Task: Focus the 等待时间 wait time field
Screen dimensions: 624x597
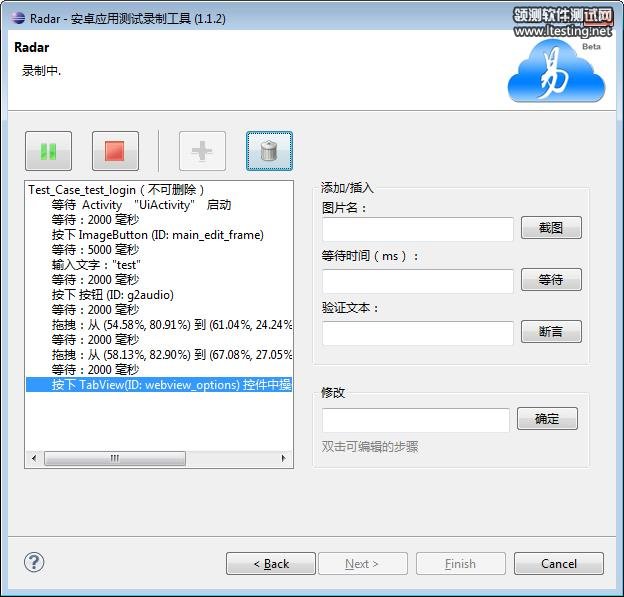Action: [x=417, y=281]
